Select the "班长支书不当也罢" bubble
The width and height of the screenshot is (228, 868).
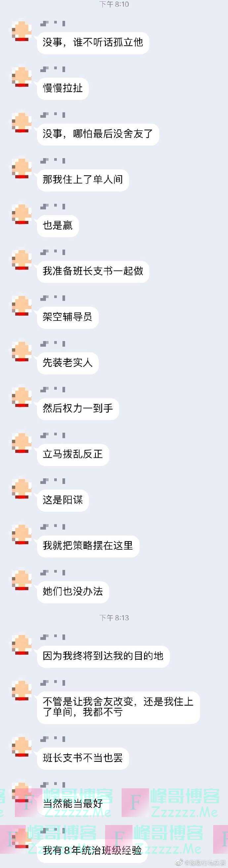83,758
